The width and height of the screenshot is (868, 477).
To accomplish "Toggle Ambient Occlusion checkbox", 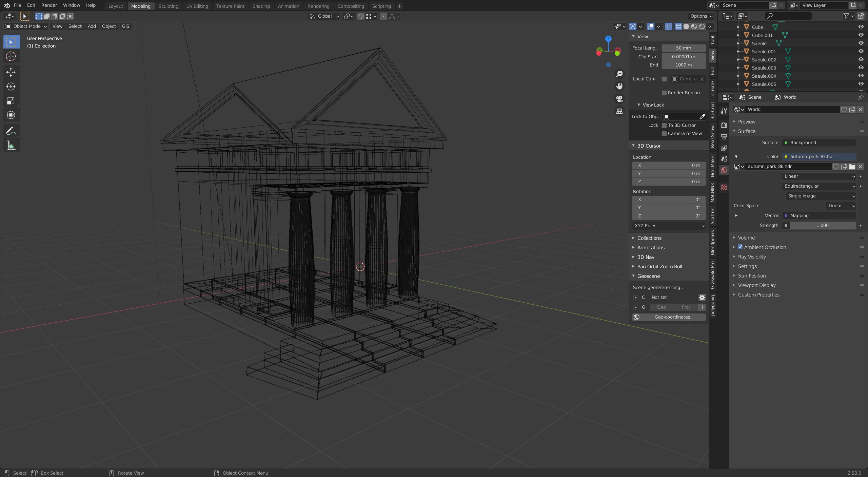I will coord(740,247).
